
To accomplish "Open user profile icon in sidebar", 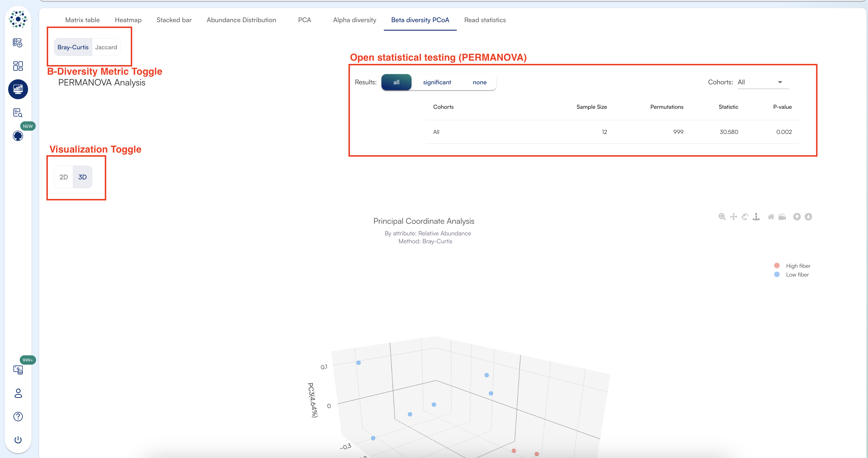I will tap(18, 393).
